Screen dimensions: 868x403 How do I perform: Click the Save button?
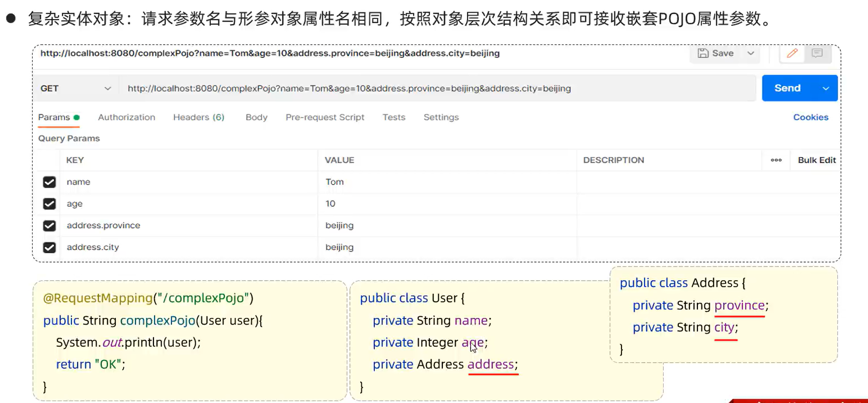[x=716, y=53]
